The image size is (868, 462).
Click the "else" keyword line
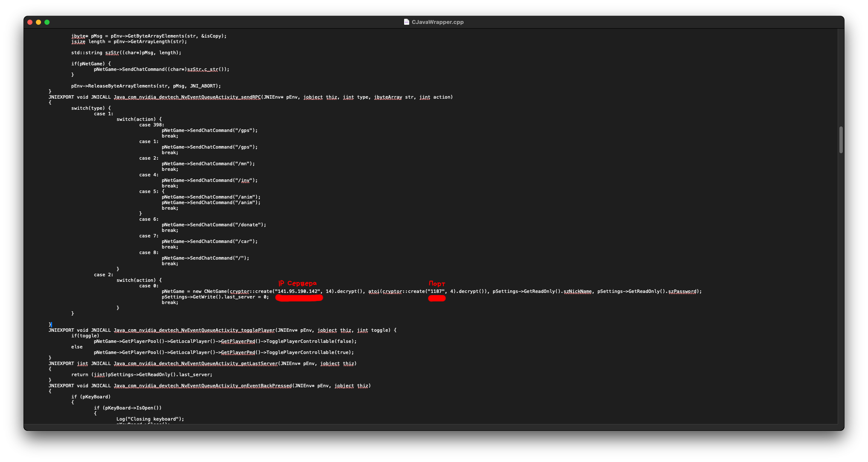(77, 347)
